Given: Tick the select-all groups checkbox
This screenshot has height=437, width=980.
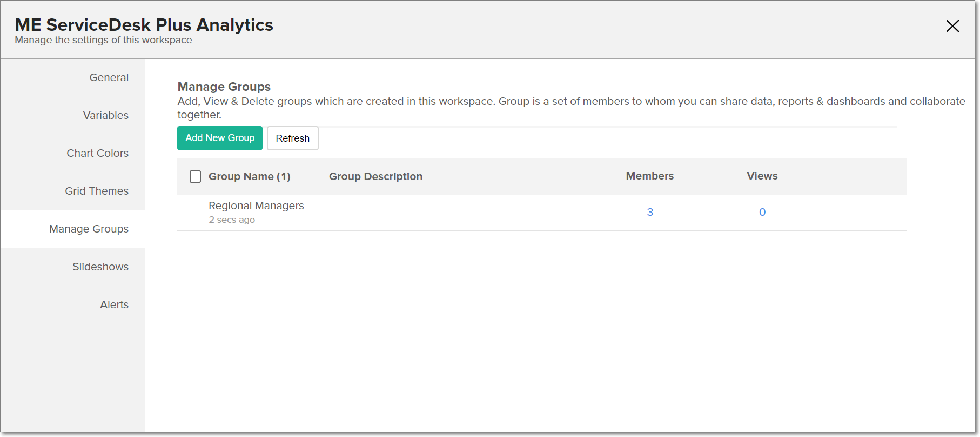Looking at the screenshot, I should (x=196, y=177).
